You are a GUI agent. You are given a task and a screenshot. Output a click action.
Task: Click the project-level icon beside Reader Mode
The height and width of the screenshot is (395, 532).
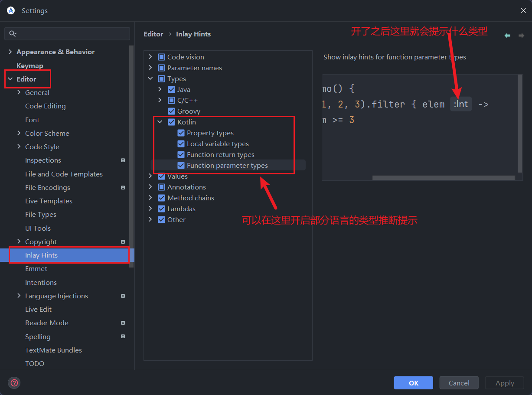tap(123, 323)
